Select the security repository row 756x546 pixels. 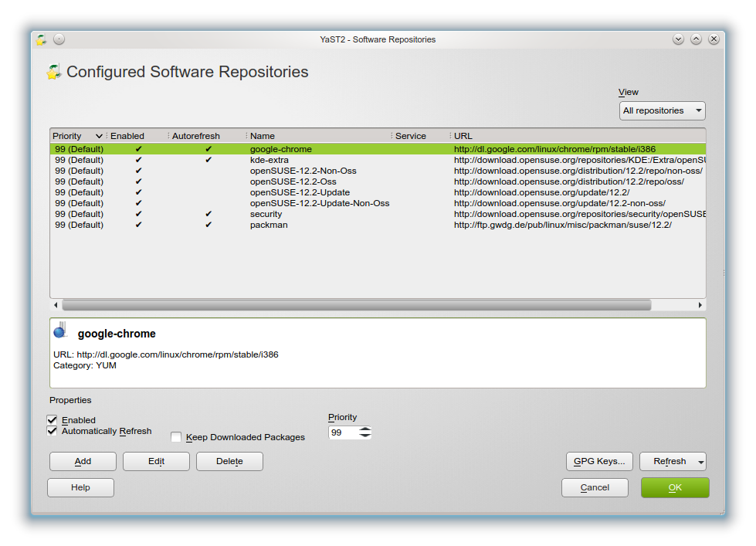click(378, 214)
